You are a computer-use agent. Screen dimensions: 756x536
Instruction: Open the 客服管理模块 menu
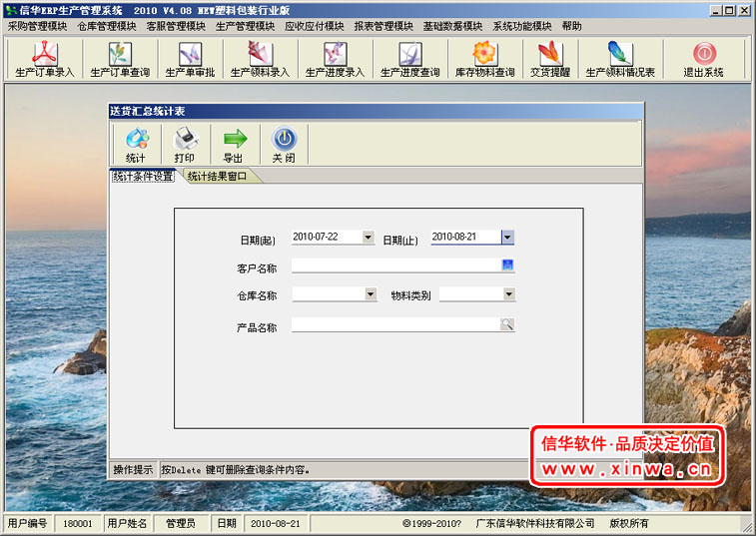click(x=176, y=26)
